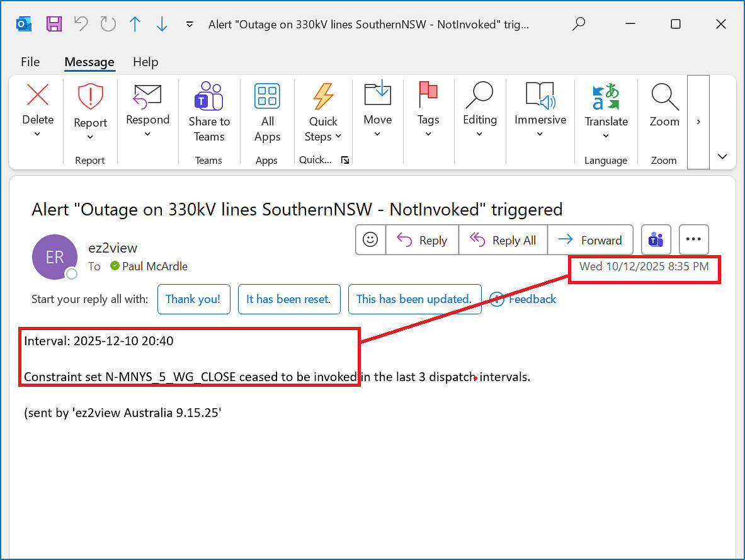Select the "Thank you!" suggested reply
Screen dimensions: 745x560
coord(193,299)
